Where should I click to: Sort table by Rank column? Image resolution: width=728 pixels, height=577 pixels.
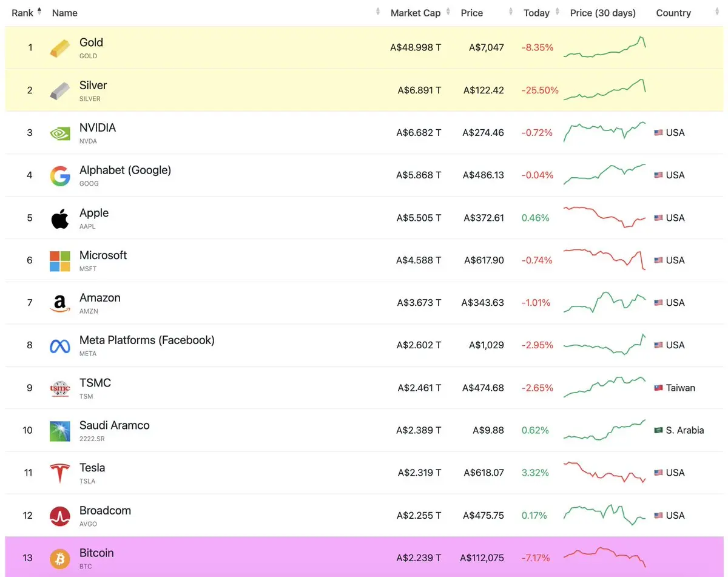(23, 13)
